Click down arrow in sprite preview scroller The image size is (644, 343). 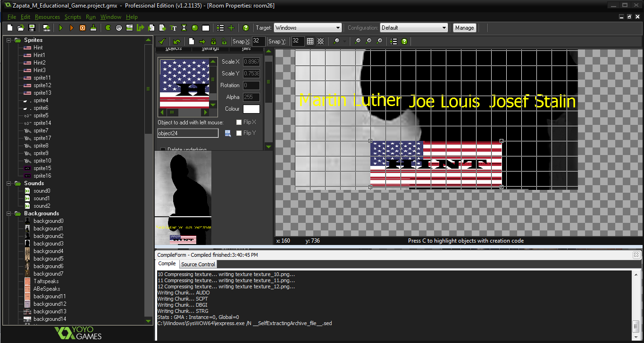213,105
